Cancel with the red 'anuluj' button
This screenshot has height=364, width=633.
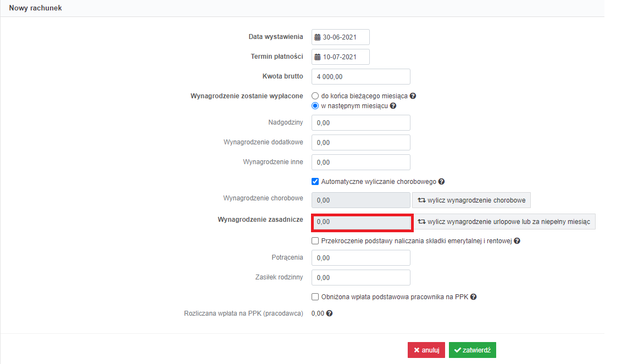pos(426,350)
